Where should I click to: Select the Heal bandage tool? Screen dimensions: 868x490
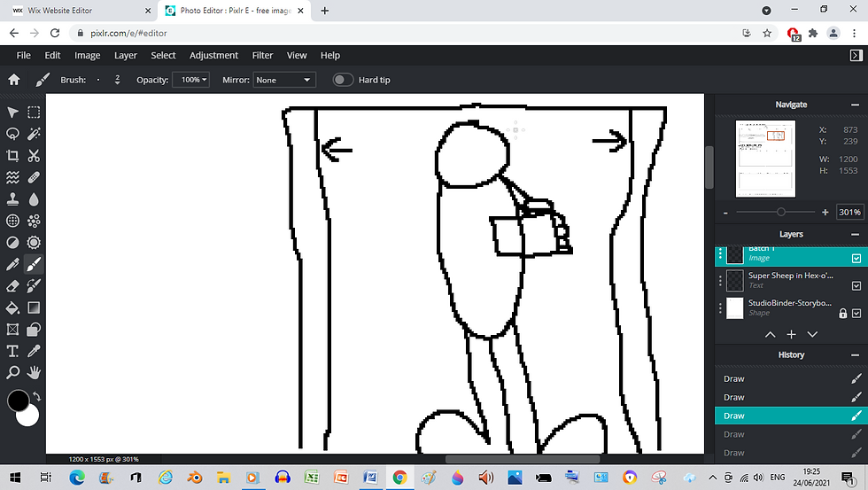click(34, 177)
